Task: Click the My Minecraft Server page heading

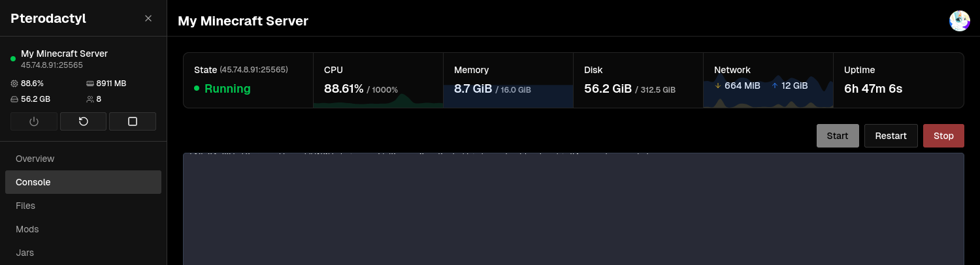Action: 243,21
